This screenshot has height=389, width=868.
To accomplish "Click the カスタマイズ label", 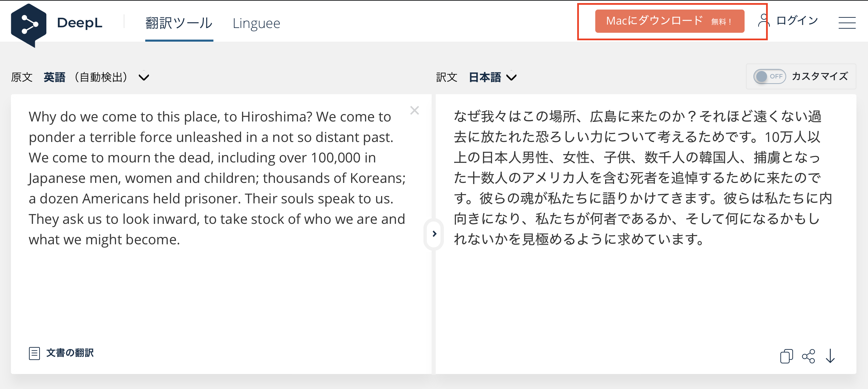I will coord(820,76).
